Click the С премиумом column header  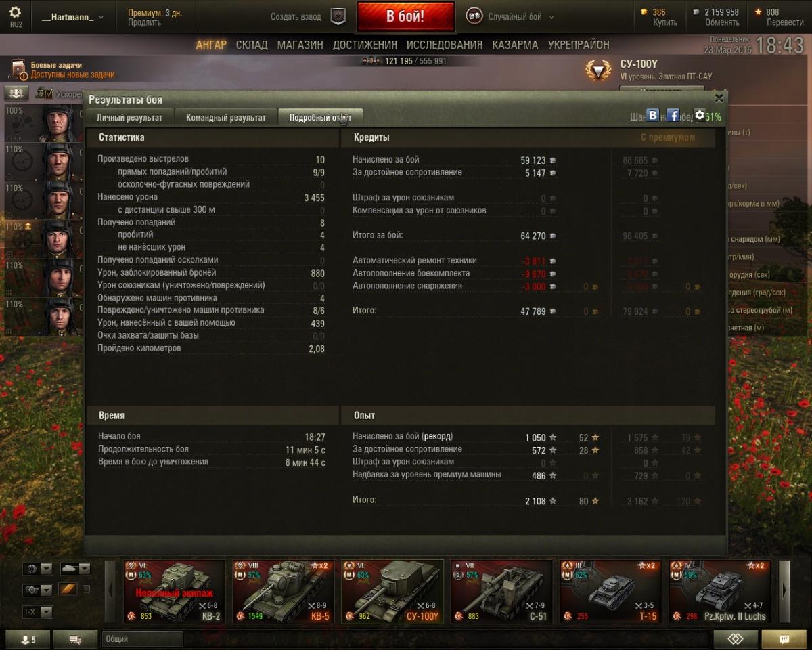pyautogui.click(x=668, y=137)
